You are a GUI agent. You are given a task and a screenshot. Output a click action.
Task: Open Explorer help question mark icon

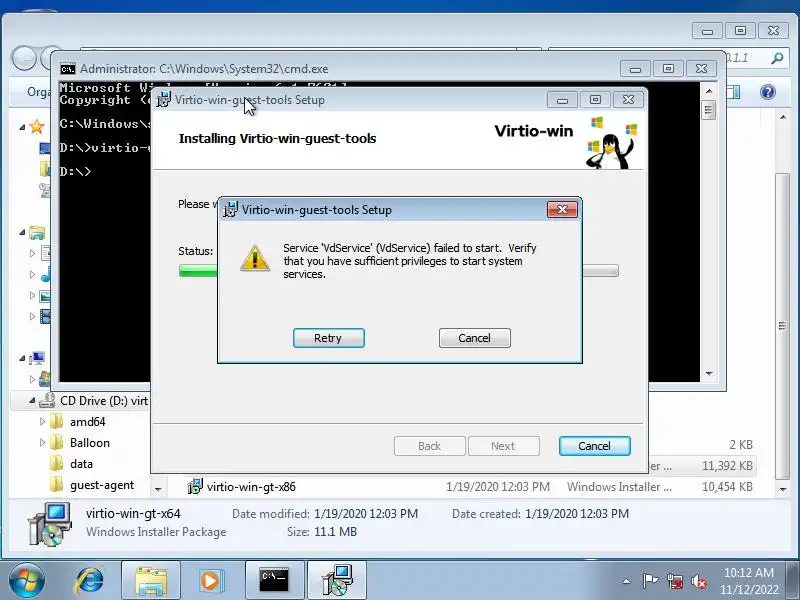pos(767,92)
